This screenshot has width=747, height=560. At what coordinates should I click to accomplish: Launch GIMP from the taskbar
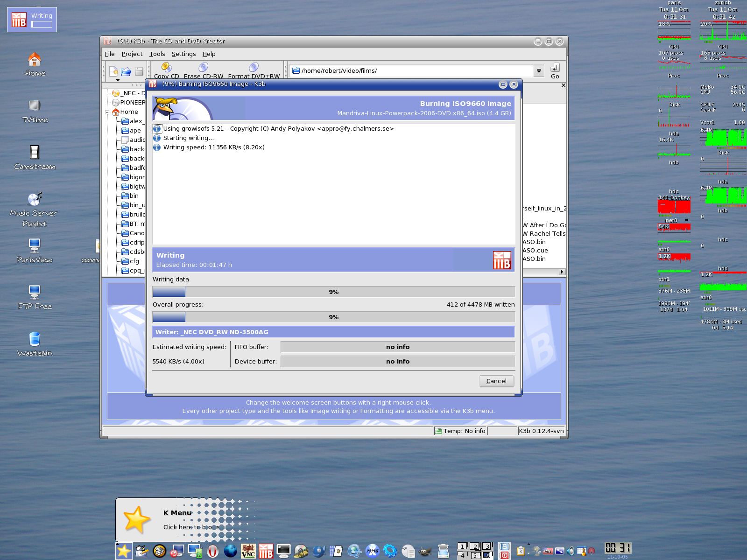pos(425,552)
